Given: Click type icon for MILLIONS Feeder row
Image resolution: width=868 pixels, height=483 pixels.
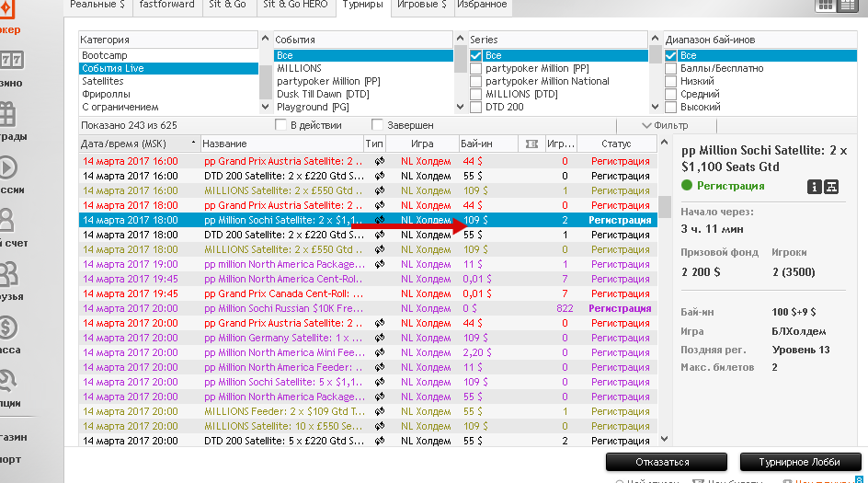Looking at the screenshot, I should (x=380, y=411).
